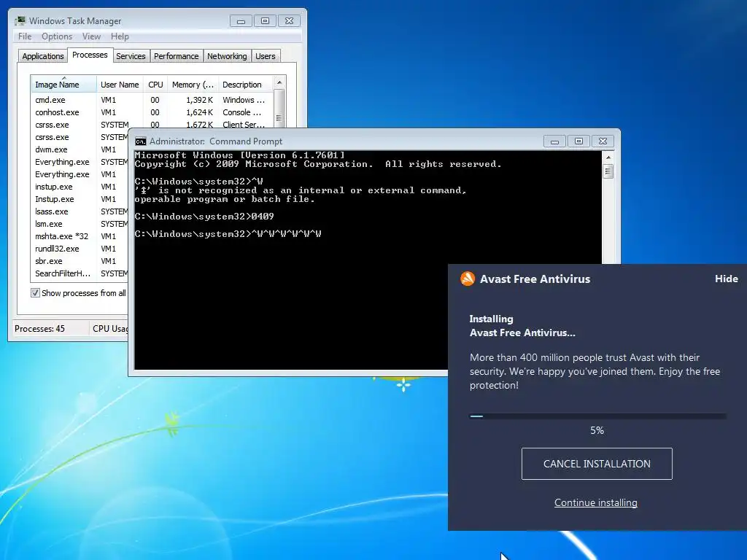Select the mshta.exe *32 process row

tap(80, 236)
